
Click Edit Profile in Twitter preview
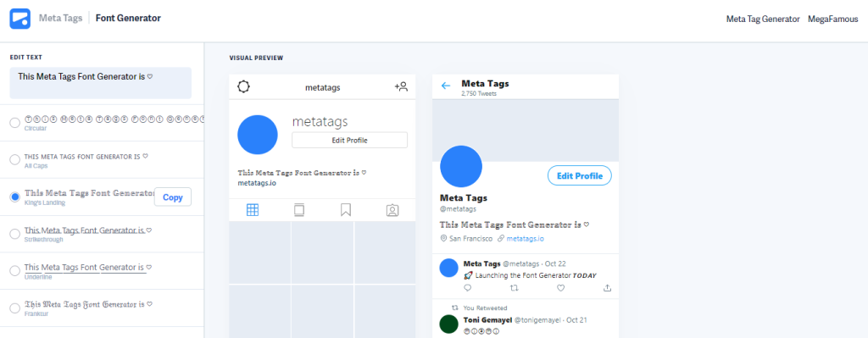point(580,175)
